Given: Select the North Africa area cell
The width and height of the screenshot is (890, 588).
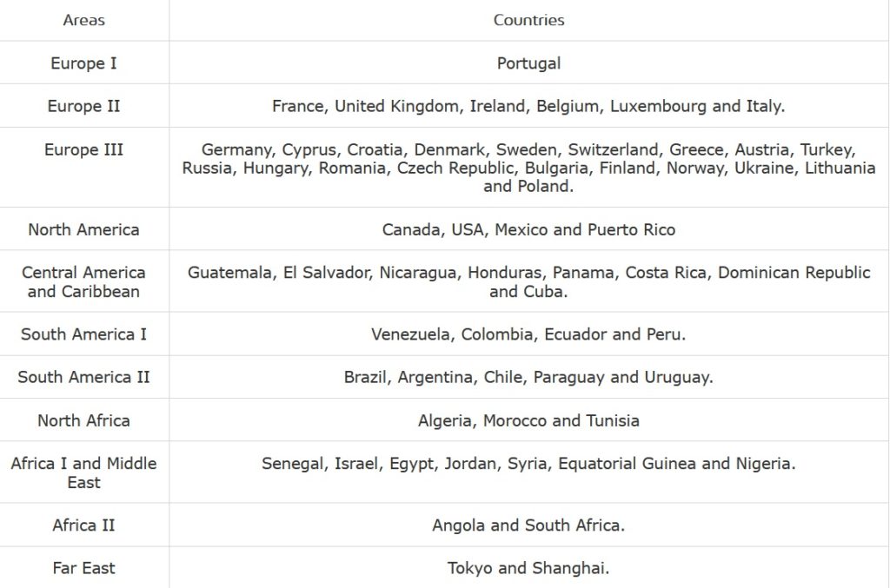Looking at the screenshot, I should tap(83, 421).
